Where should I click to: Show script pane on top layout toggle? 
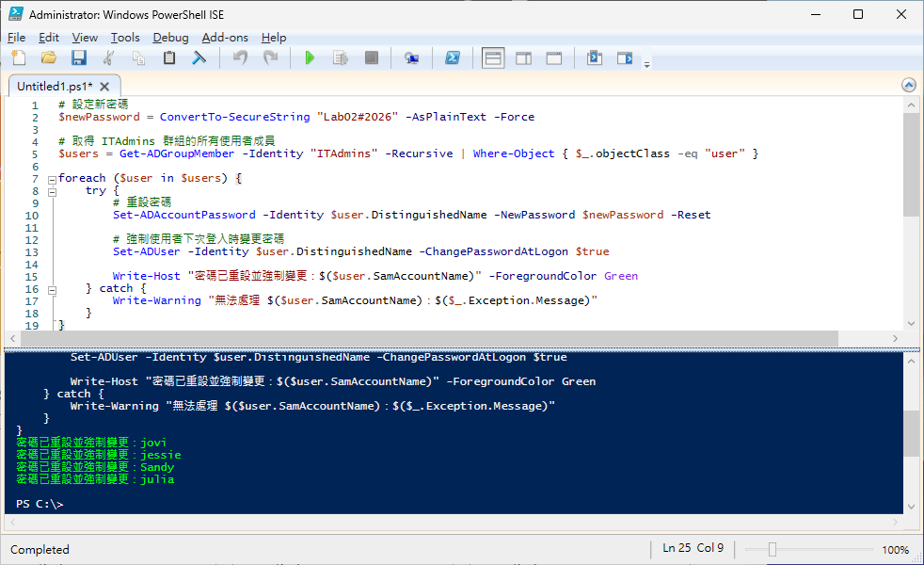pos(493,58)
